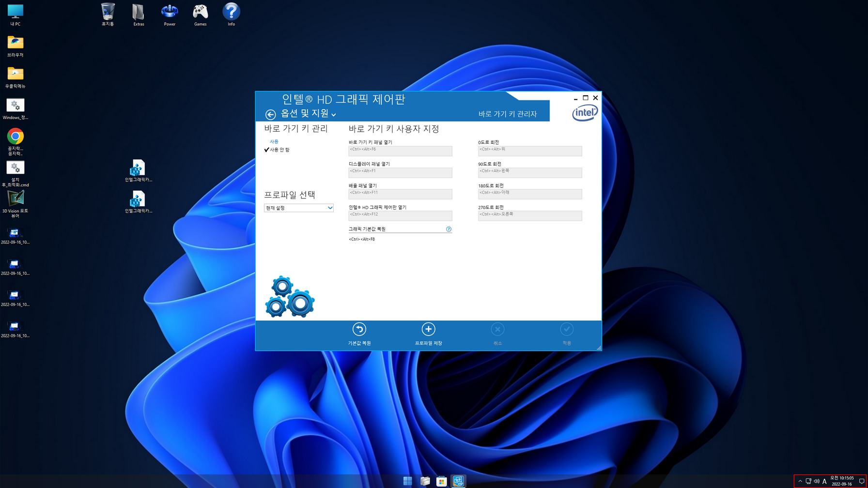Maximize the Intel control panel window
Viewport: 868px width, 488px height.
click(586, 98)
